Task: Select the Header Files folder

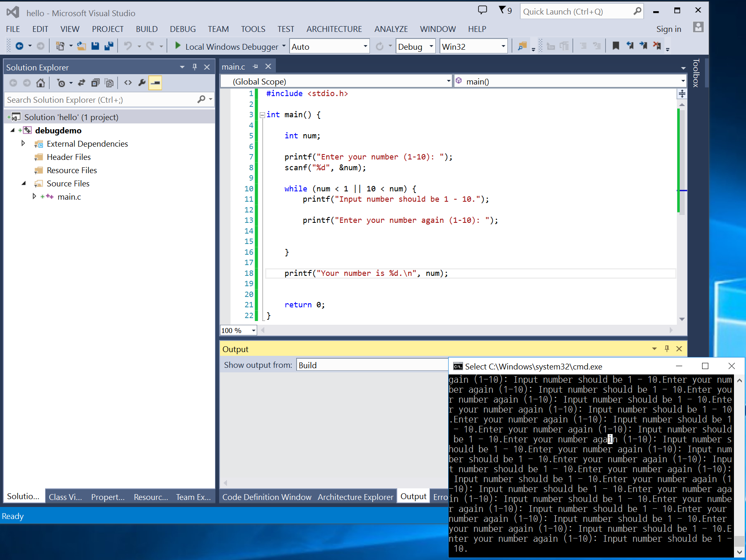Action: tap(68, 157)
